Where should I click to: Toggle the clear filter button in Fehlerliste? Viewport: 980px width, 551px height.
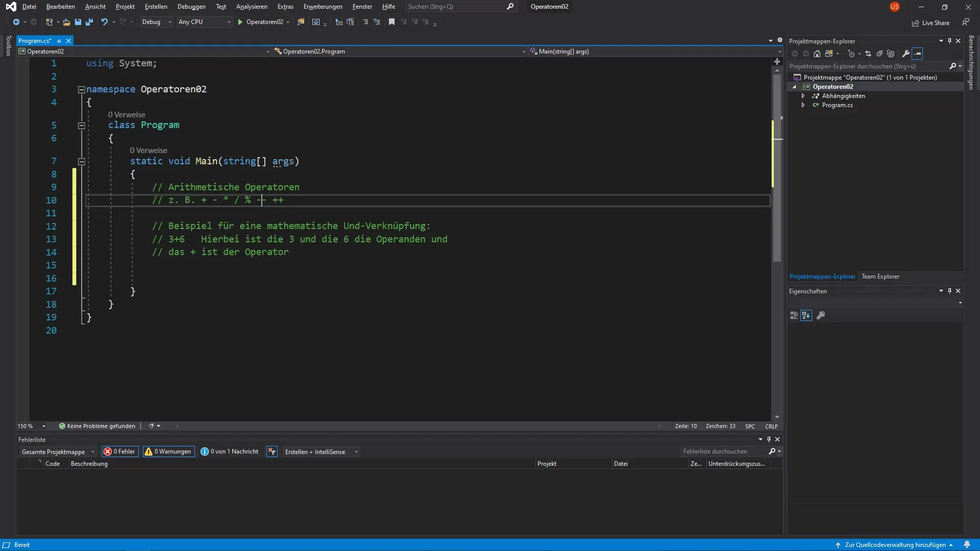(x=272, y=452)
